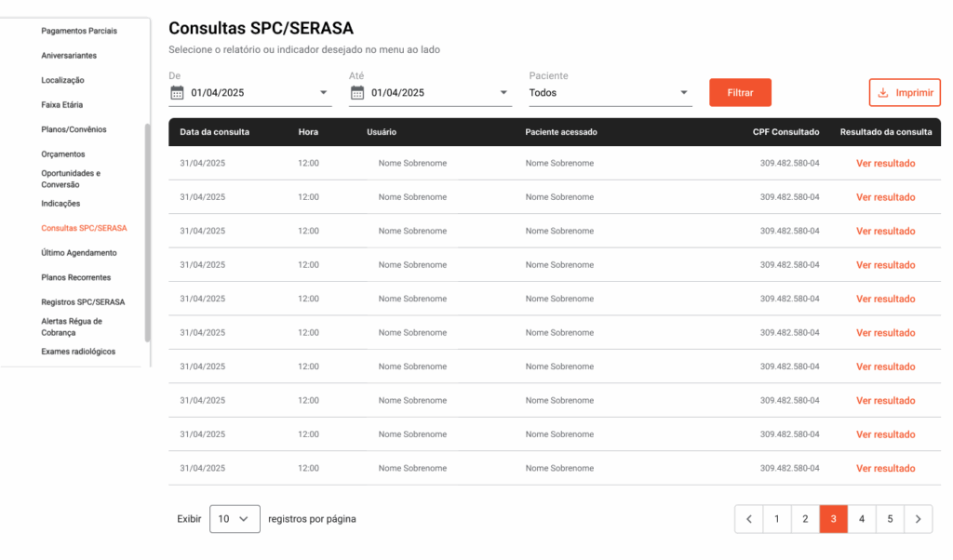Select Consultas SPC/SERASA menu item

(84, 229)
